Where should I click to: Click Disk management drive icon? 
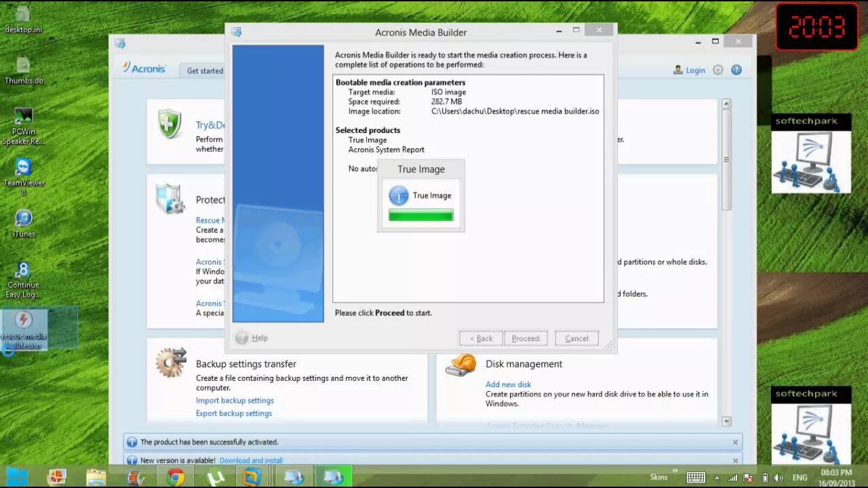coord(460,365)
